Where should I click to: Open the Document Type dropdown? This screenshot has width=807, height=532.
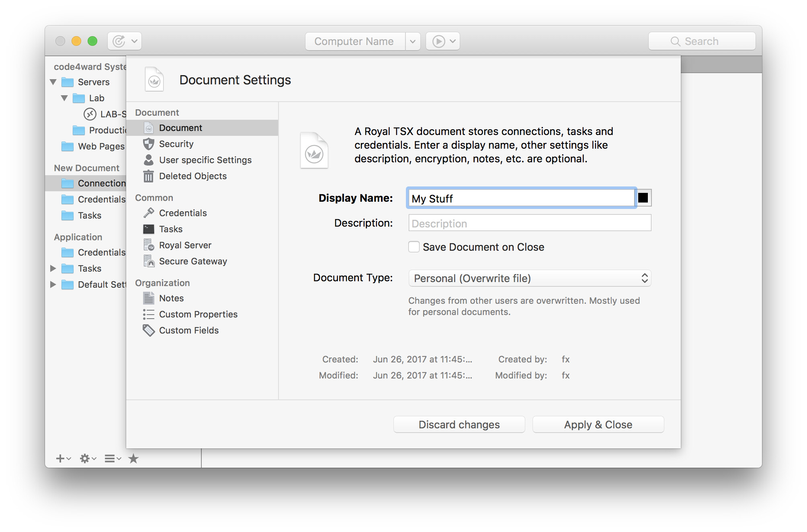(529, 278)
